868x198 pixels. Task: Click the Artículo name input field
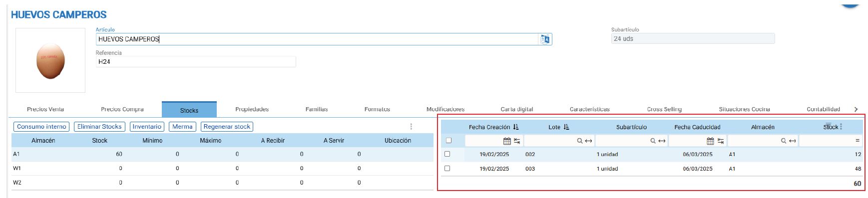(317, 39)
